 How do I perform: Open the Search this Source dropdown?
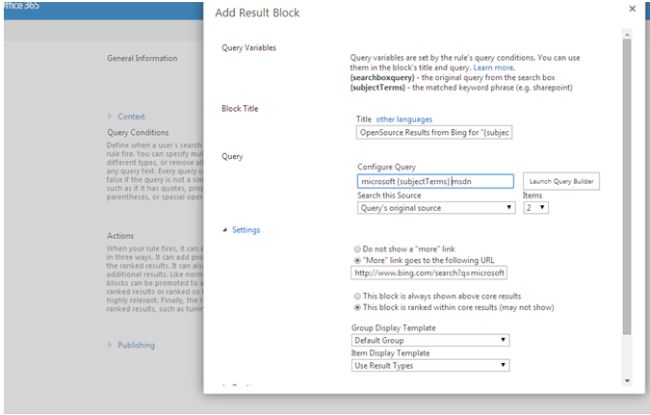click(435, 208)
